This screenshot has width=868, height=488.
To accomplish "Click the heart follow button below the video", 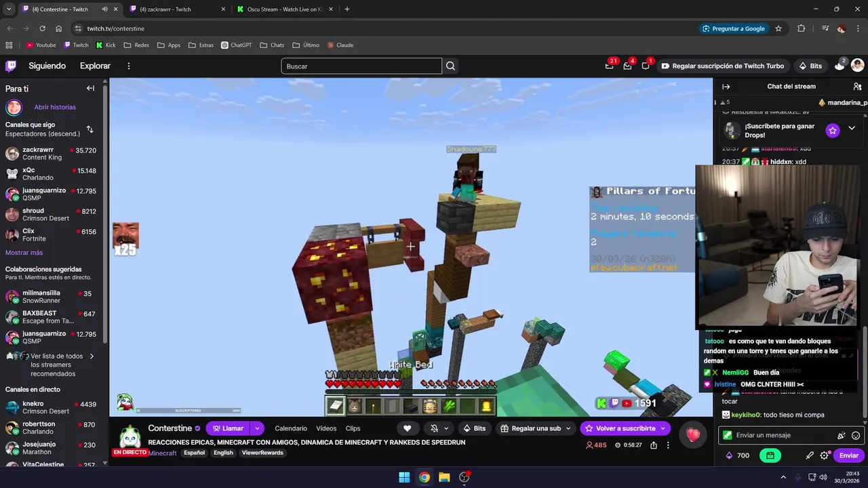I will (407, 428).
